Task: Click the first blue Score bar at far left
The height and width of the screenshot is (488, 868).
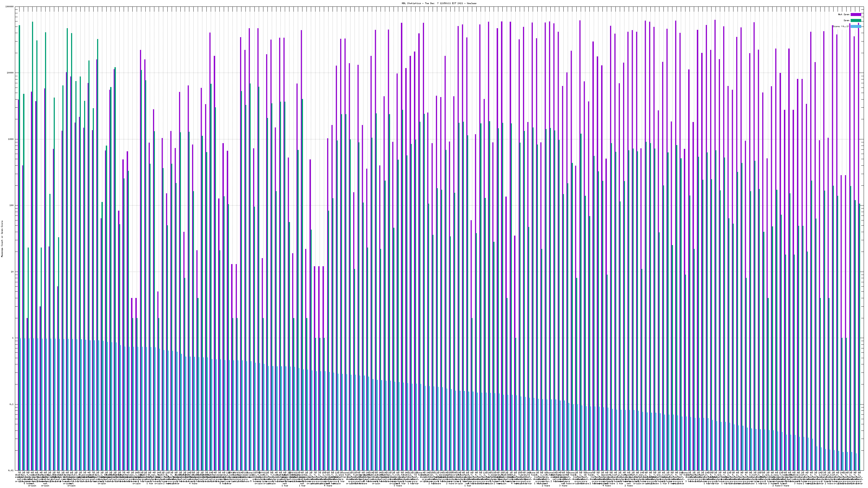Action: point(21,404)
